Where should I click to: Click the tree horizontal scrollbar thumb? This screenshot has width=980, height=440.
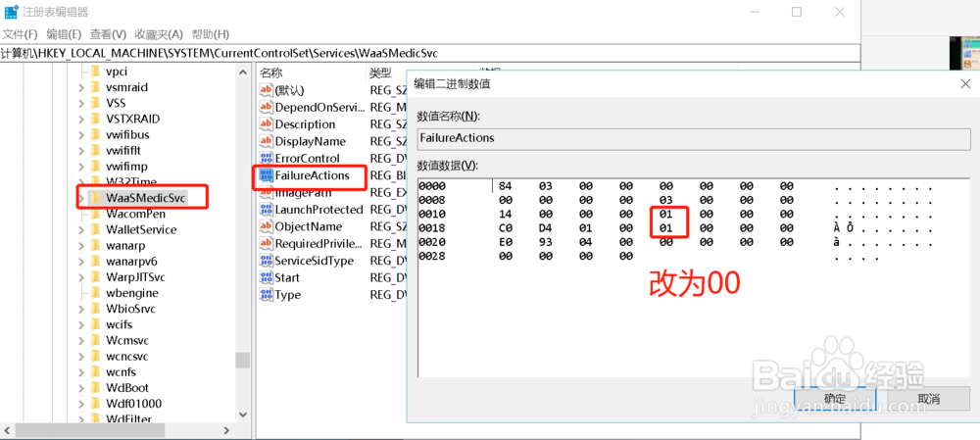[x=90, y=430]
